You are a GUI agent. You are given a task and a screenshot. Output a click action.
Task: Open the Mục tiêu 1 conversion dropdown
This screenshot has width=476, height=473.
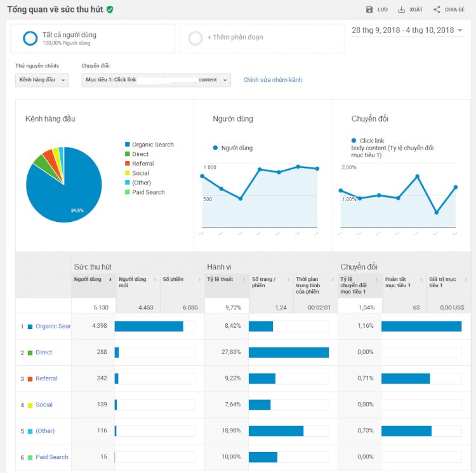coord(156,80)
